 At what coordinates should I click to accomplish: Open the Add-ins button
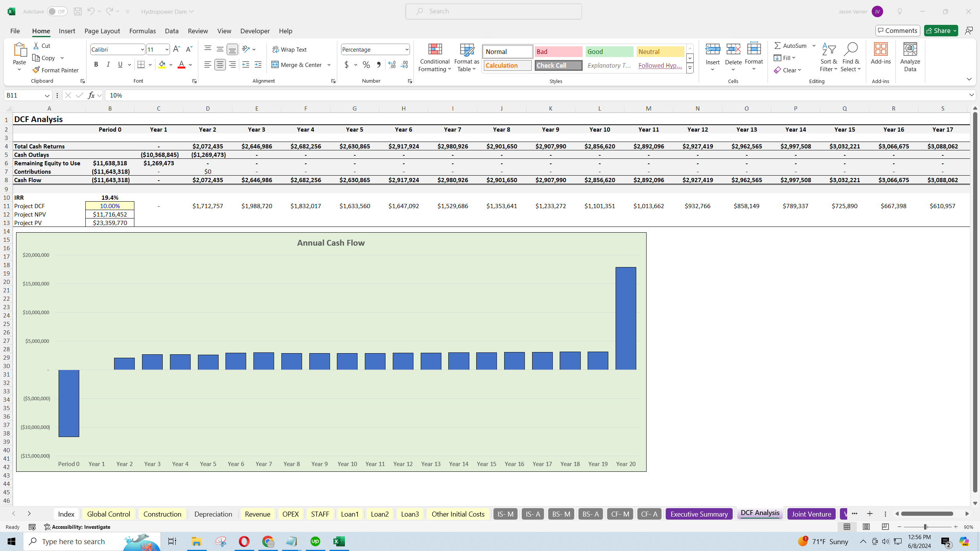pyautogui.click(x=880, y=54)
